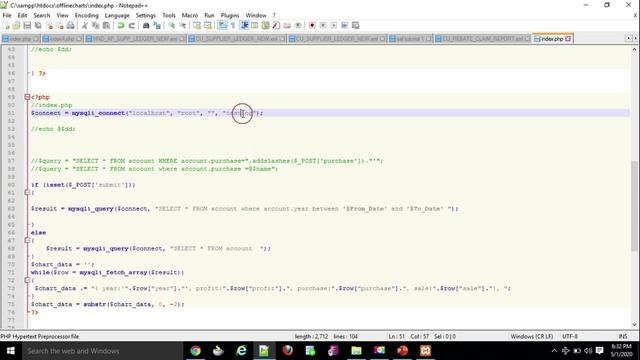Open Action Center notifications icon
This screenshot has height=360, width=640.
point(600,351)
